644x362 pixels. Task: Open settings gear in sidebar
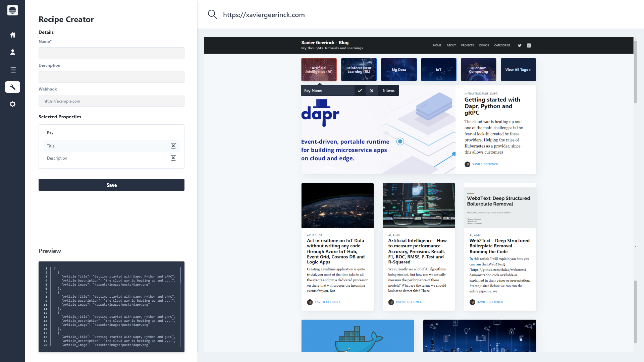point(13,104)
